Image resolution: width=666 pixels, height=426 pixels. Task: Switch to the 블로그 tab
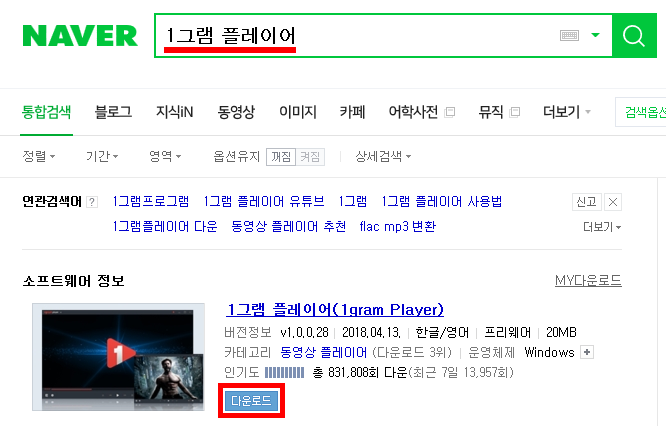click(113, 112)
